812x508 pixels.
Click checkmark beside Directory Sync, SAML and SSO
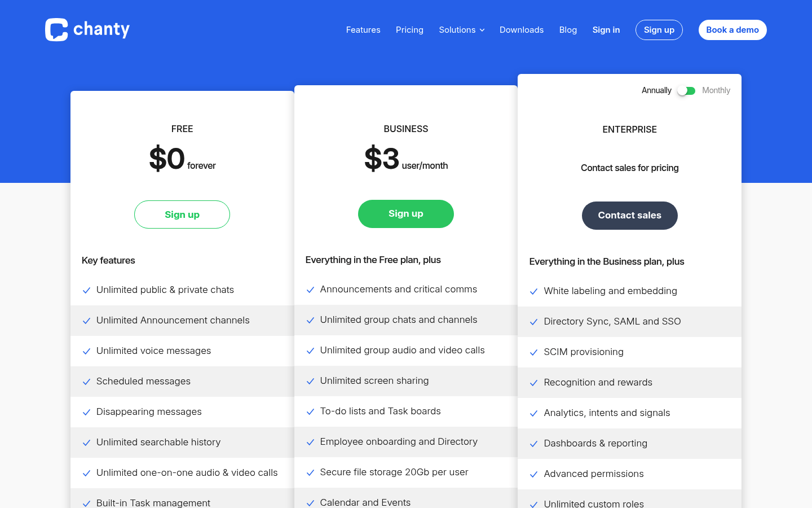tap(533, 322)
